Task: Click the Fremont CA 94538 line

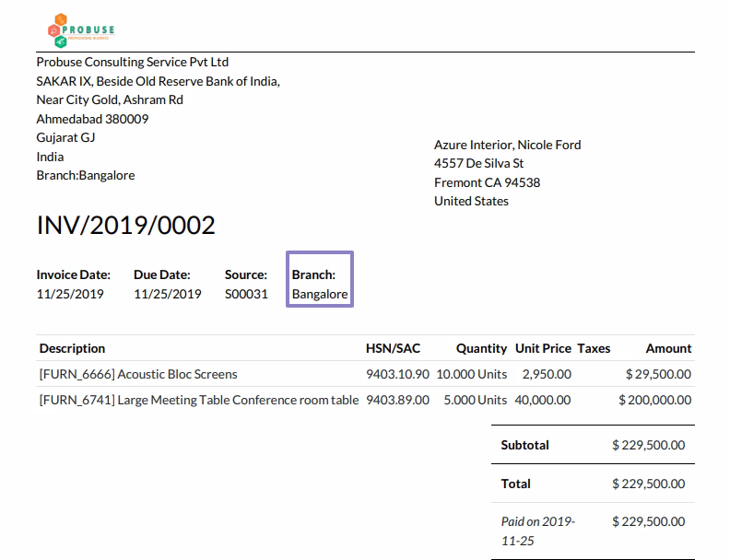Action: point(487,182)
